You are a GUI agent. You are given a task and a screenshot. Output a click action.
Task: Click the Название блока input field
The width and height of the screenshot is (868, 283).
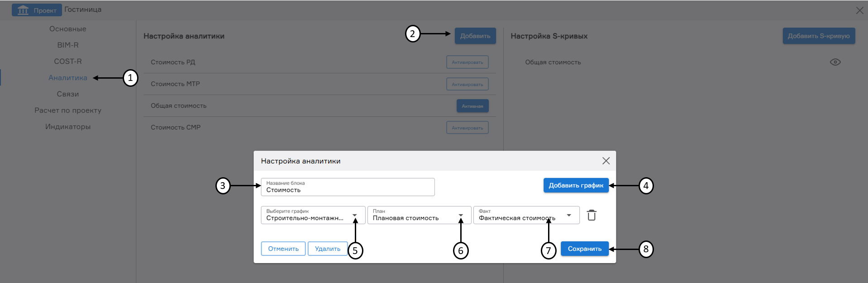point(348,187)
